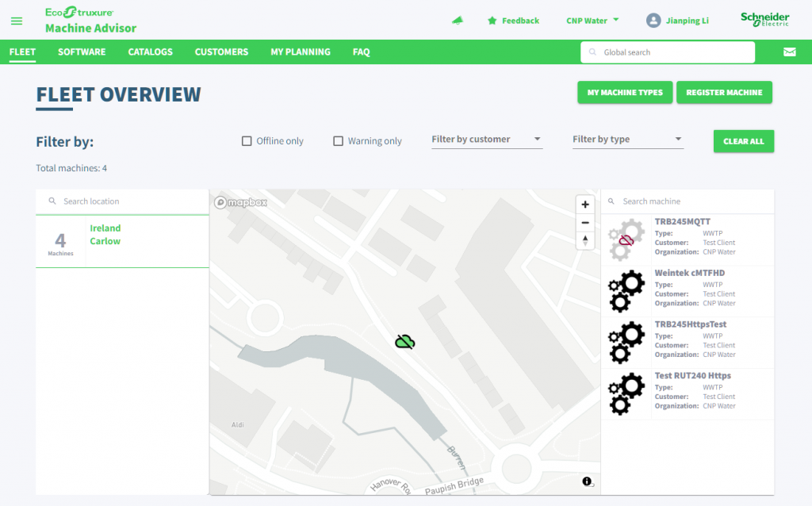The width and height of the screenshot is (812, 506).
Task: Click the MY MACHINE TYPES button
Action: [x=625, y=92]
